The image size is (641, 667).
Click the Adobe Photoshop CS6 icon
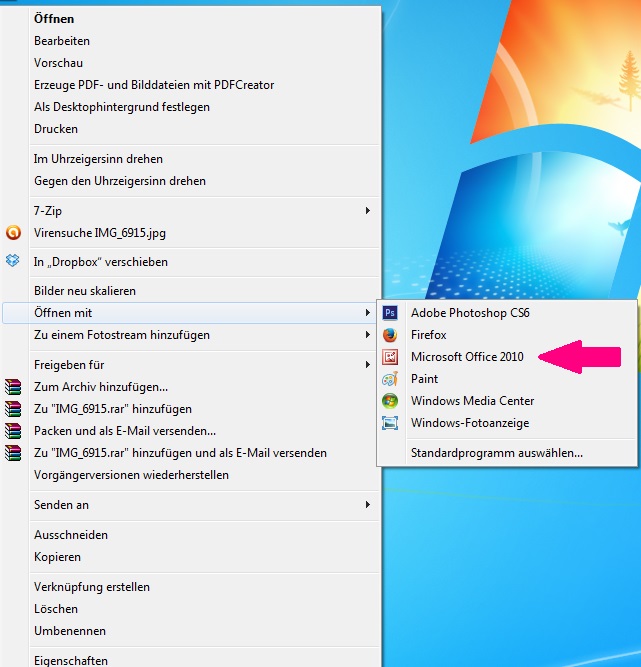[x=390, y=313]
